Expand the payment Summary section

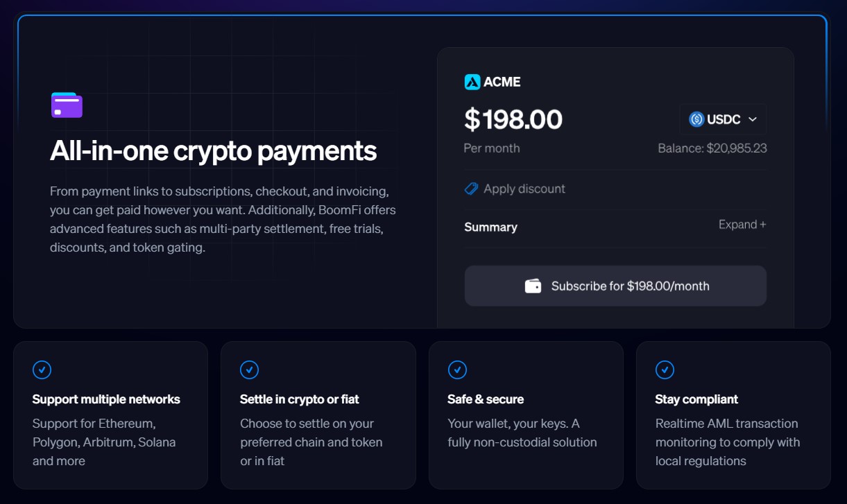click(741, 226)
